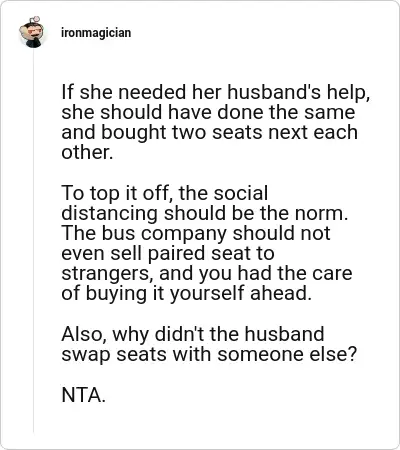
Task: Click the word "social" after "To top it off"
Action: pyautogui.click(x=241, y=193)
